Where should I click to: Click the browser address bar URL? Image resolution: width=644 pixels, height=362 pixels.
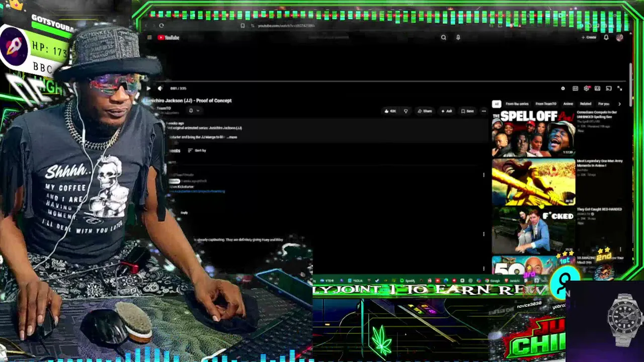286,26
